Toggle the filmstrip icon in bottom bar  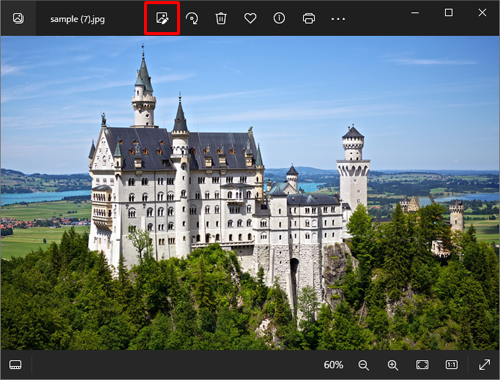(x=15, y=365)
